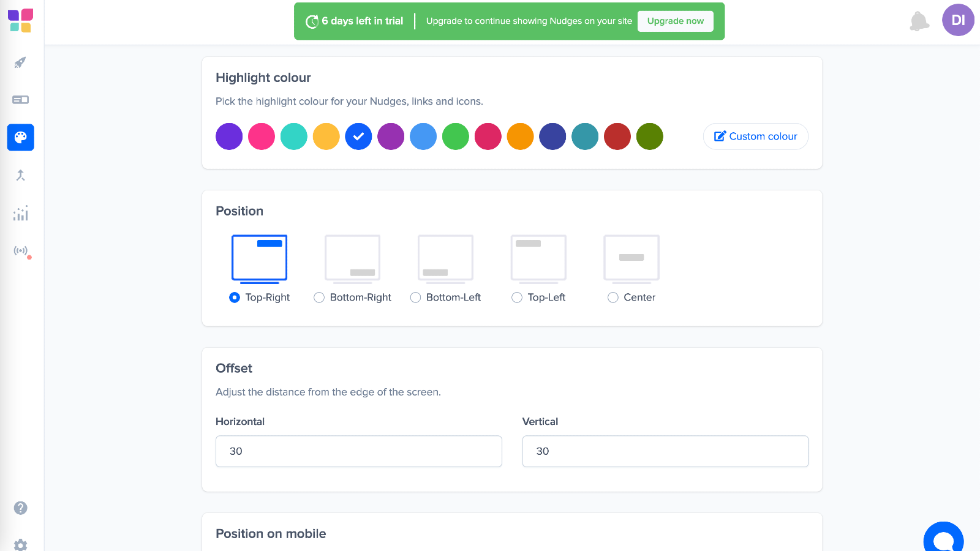The width and height of the screenshot is (980, 551).
Task: Click the app logo in top-left corner
Action: pos(20,19)
